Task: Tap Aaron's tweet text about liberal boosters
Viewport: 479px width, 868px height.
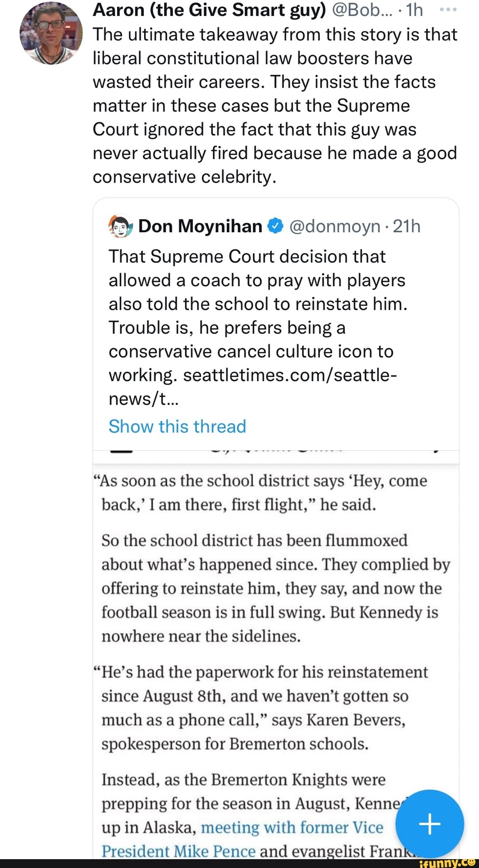Action: pos(275,105)
